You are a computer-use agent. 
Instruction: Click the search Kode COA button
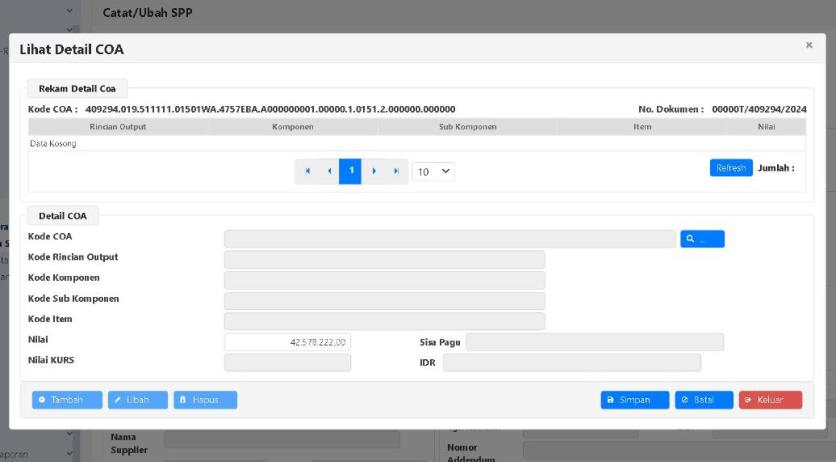702,239
